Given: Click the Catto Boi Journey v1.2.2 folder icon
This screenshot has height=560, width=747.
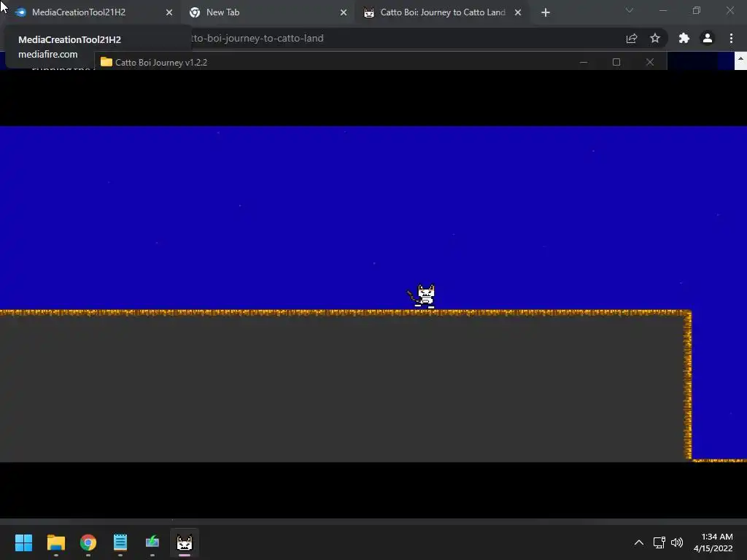Looking at the screenshot, I should tap(107, 62).
